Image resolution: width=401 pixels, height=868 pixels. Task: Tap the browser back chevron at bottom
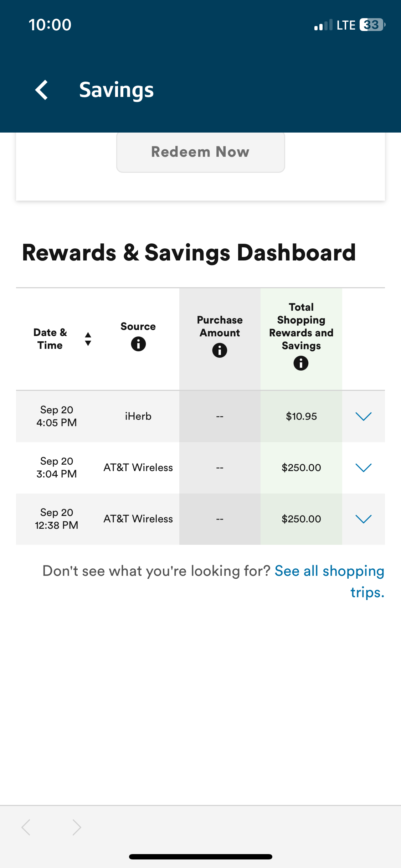[x=26, y=827]
